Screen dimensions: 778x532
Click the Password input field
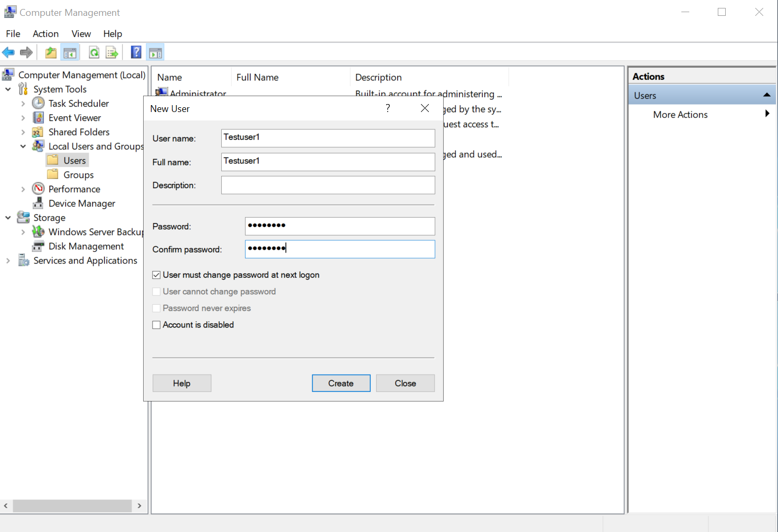pyautogui.click(x=340, y=226)
